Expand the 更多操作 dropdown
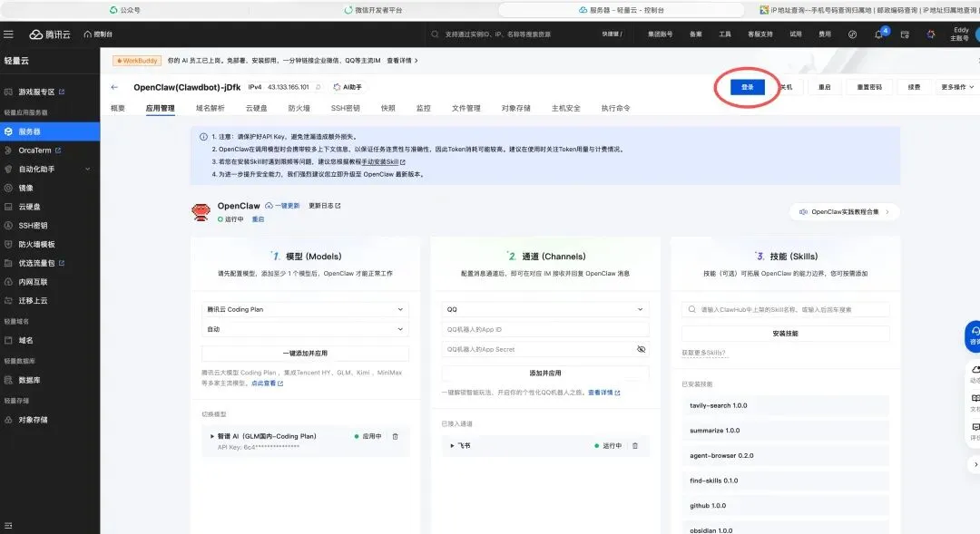This screenshot has width=980, height=534. pos(957,87)
